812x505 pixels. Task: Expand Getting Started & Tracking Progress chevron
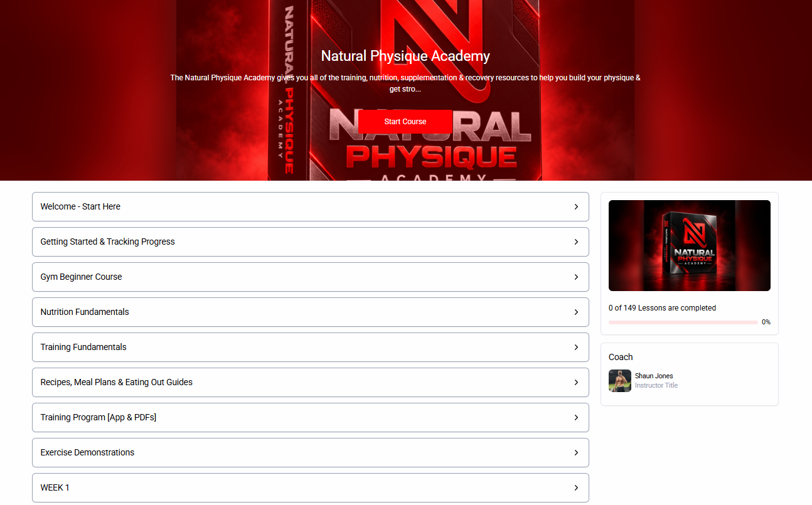point(576,242)
